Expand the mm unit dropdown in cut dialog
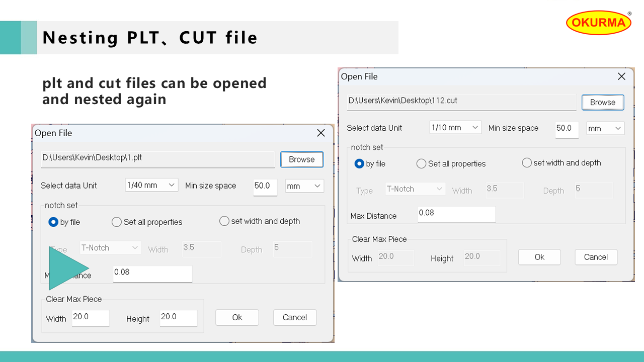This screenshot has width=644, height=362. tap(605, 129)
